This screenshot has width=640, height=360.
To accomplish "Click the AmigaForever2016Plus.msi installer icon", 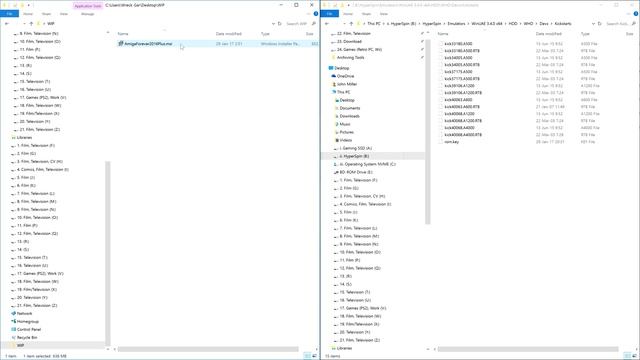I will click(x=121, y=44).
